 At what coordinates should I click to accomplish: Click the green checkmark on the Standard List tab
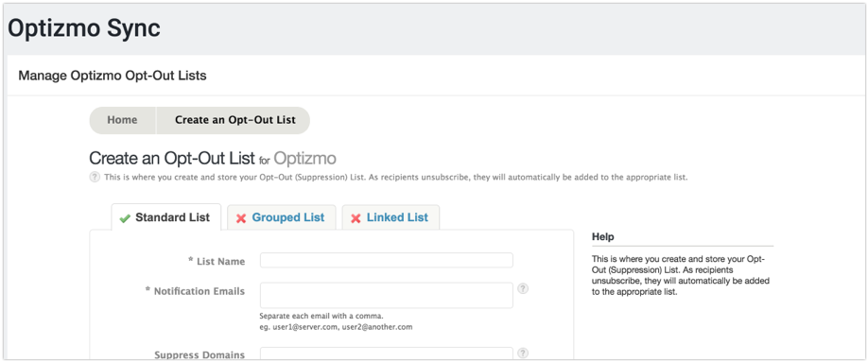pos(125,218)
